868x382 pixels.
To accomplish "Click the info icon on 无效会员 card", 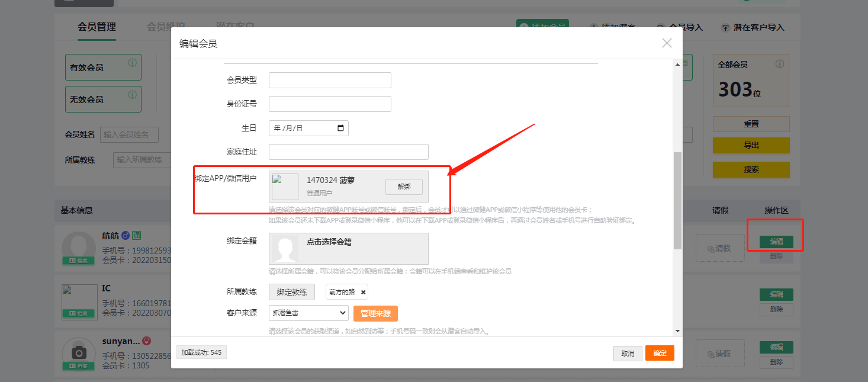I will pos(133,94).
